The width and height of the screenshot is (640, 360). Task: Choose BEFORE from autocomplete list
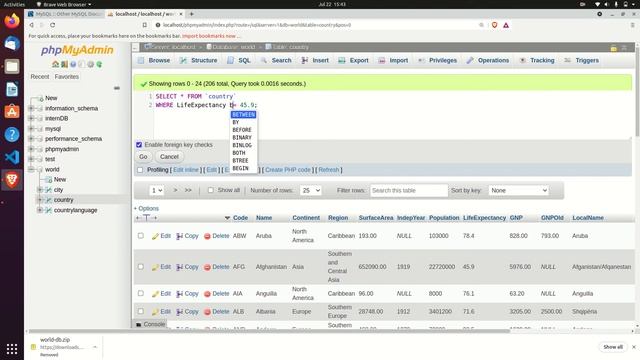tap(244, 130)
